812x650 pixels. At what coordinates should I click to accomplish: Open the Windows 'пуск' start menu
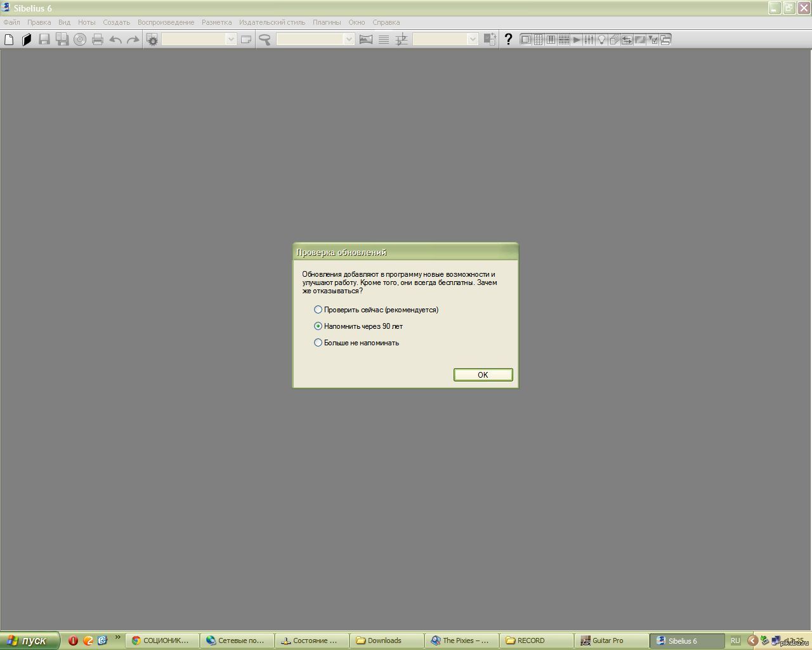tap(30, 640)
